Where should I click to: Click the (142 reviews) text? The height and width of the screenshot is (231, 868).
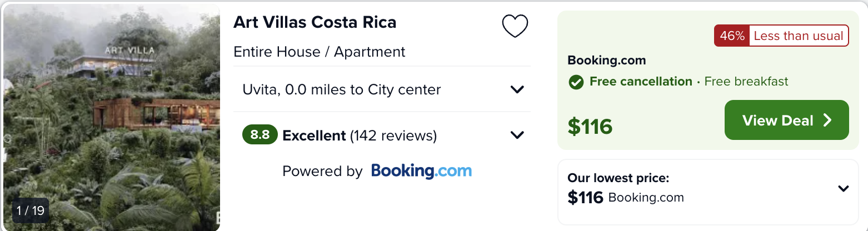pyautogui.click(x=393, y=135)
